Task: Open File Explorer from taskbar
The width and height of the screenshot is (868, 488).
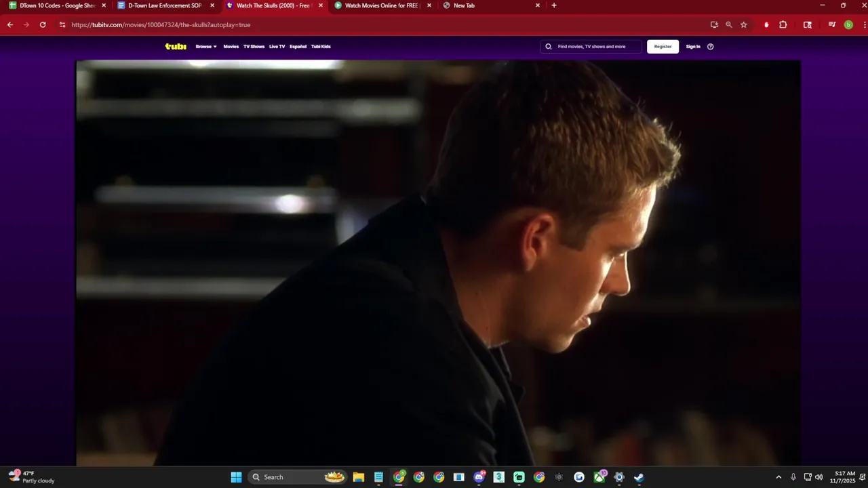Action: click(359, 477)
